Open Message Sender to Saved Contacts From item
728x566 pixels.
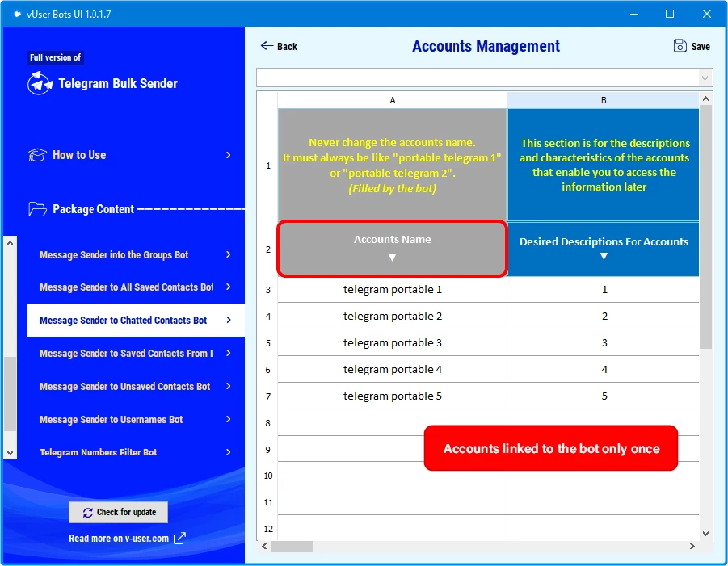click(136, 354)
